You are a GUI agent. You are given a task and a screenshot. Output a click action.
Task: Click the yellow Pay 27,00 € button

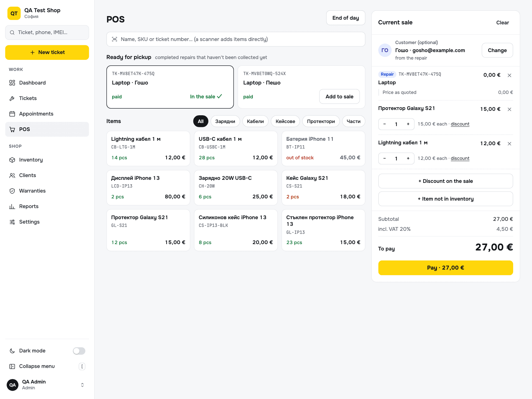(x=446, y=268)
